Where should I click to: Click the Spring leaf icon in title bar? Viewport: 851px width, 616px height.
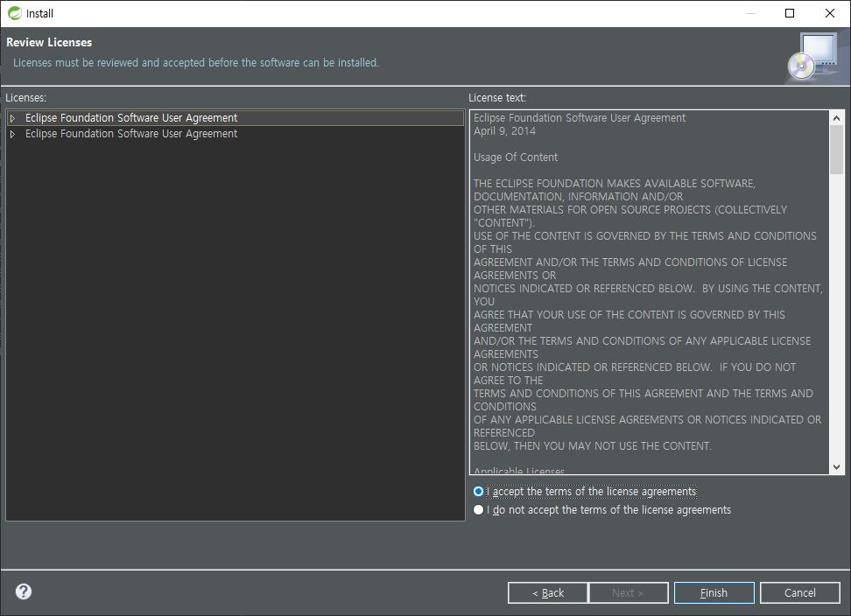coord(15,13)
